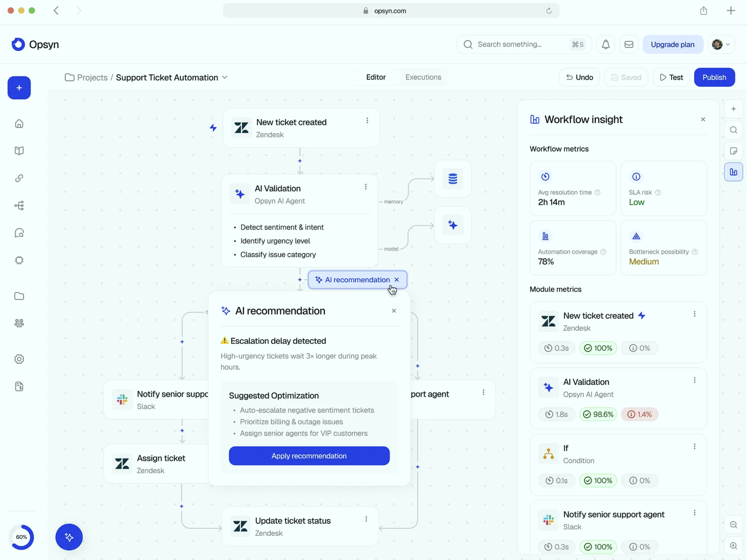Click zoom in at the bottom right
The image size is (747, 560).
(x=733, y=546)
